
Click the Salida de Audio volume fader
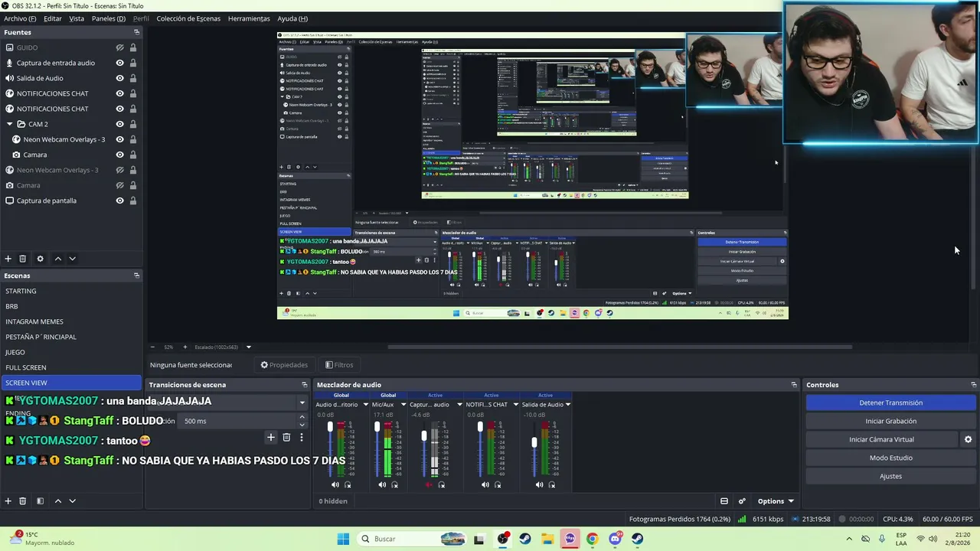point(534,442)
